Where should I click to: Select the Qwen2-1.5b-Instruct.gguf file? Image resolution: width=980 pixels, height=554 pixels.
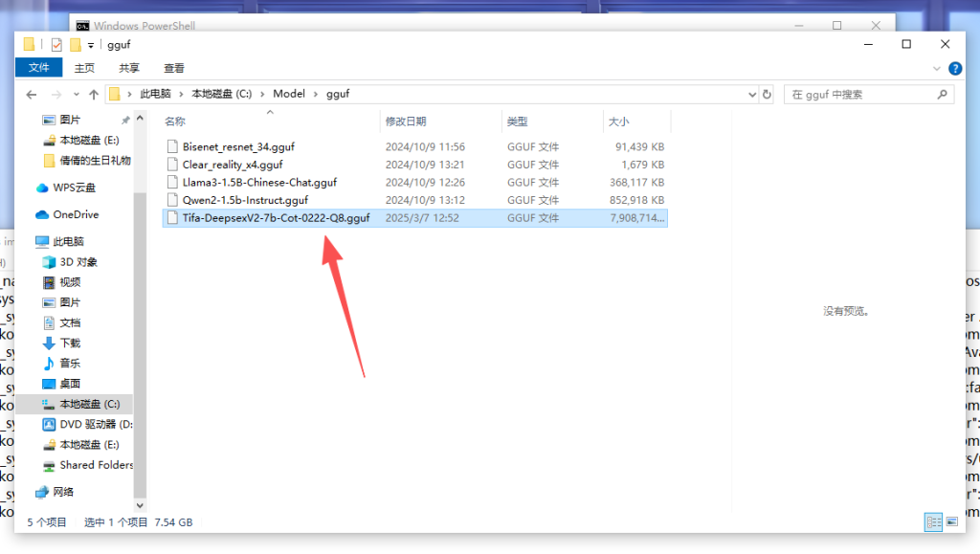245,200
